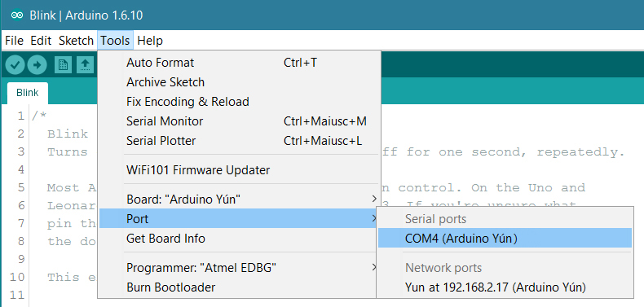
Task: Click the Upload arrow toolbar icon
Action: point(37,65)
